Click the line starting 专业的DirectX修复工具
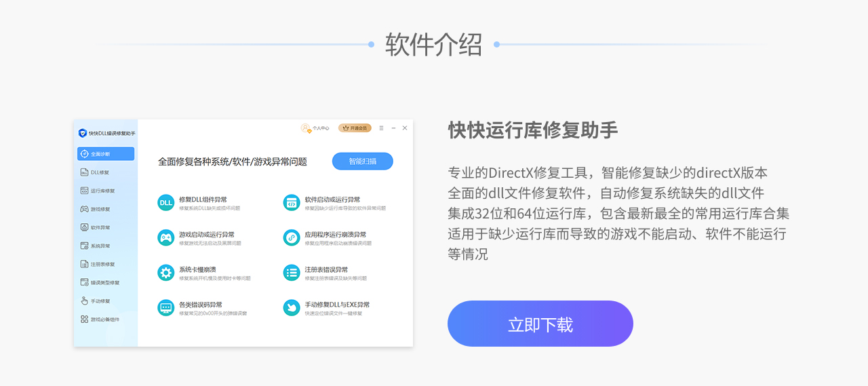 coord(608,172)
